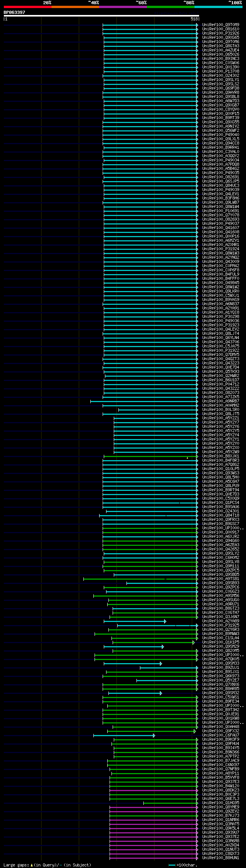Click the purple ~60% identity legend segment

pyautogui.click(x=123, y=7)
